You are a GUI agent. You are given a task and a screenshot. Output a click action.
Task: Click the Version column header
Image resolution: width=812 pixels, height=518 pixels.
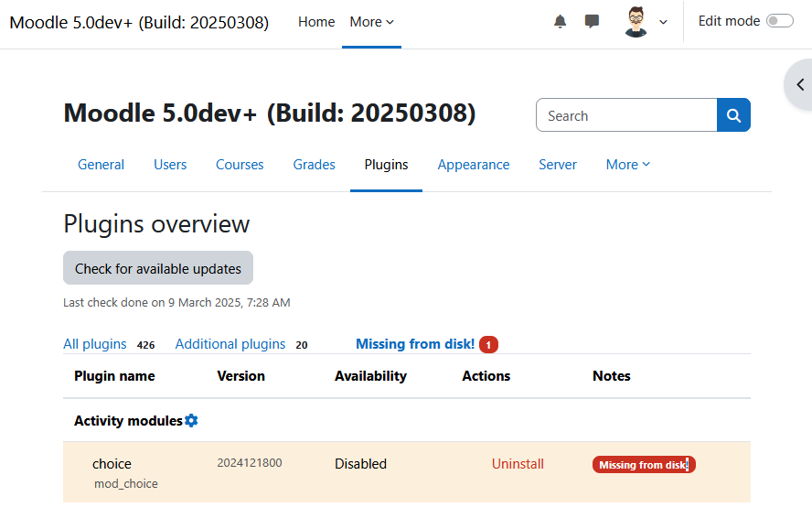pyautogui.click(x=240, y=376)
